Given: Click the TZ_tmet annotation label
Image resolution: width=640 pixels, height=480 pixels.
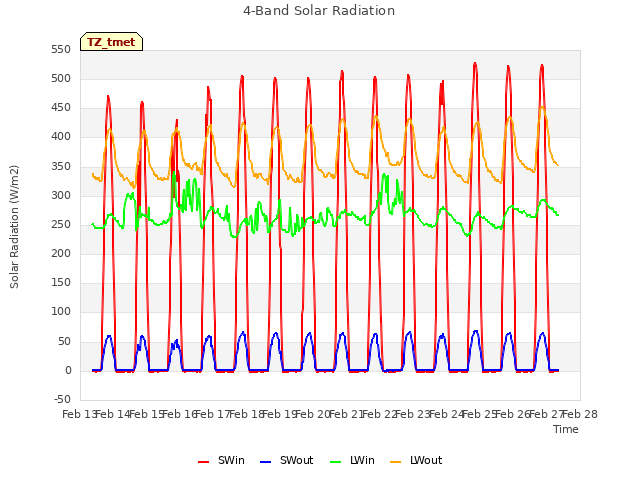Looking at the screenshot, I should [111, 42].
